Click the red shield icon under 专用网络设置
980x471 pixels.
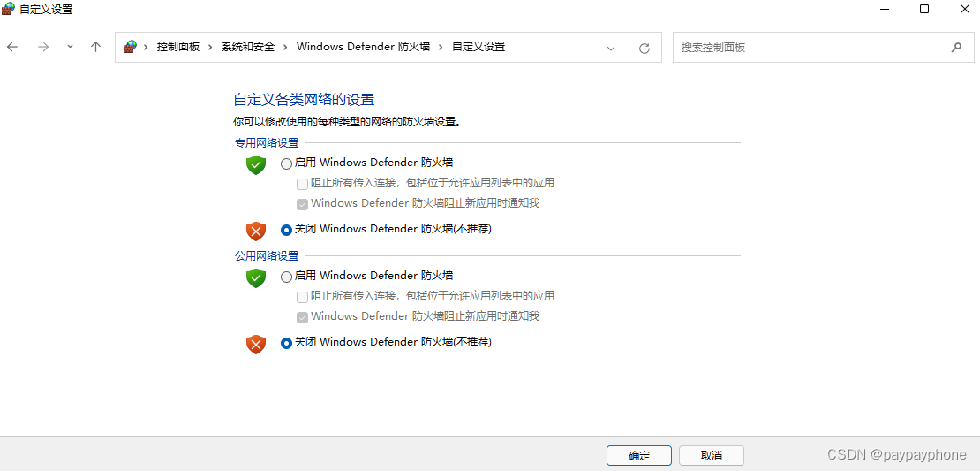pyautogui.click(x=256, y=232)
